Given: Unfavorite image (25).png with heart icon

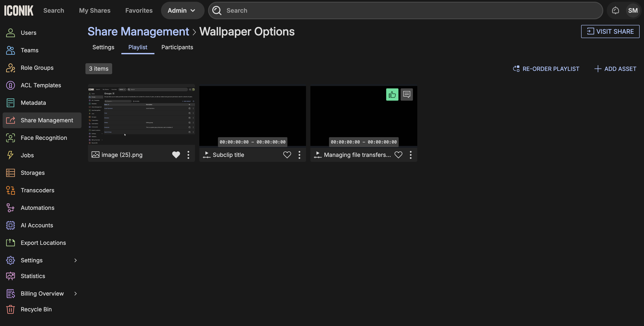Looking at the screenshot, I should coord(176,155).
